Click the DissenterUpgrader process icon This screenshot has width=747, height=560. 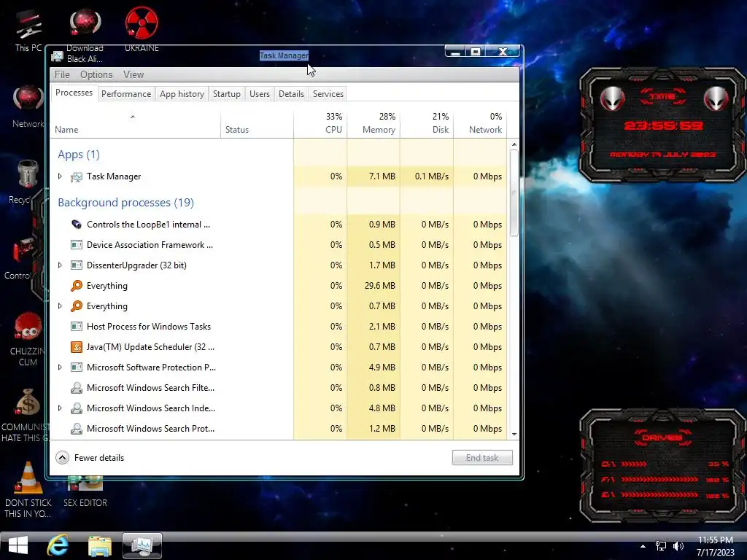(76, 265)
